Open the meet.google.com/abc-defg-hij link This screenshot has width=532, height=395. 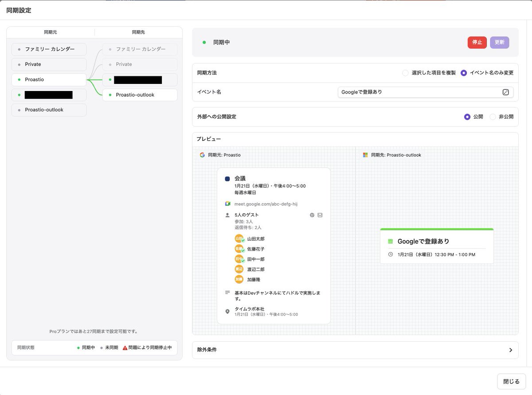(266, 204)
